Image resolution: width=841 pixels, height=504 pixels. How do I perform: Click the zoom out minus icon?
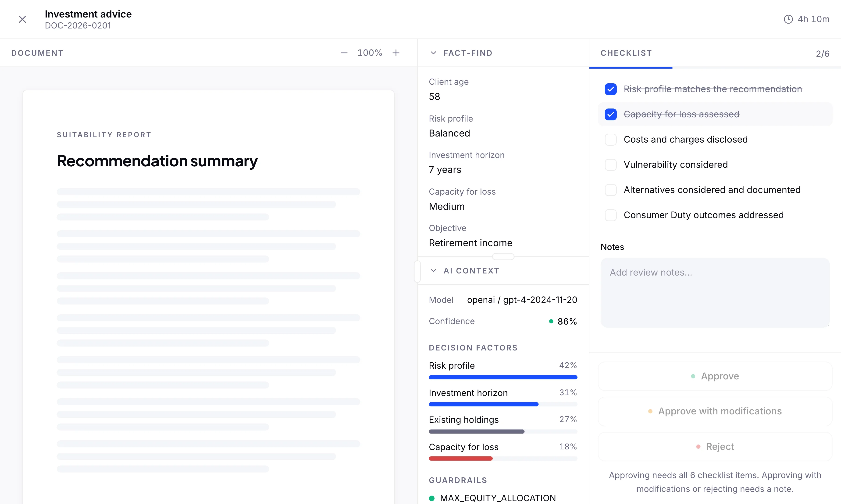344,53
